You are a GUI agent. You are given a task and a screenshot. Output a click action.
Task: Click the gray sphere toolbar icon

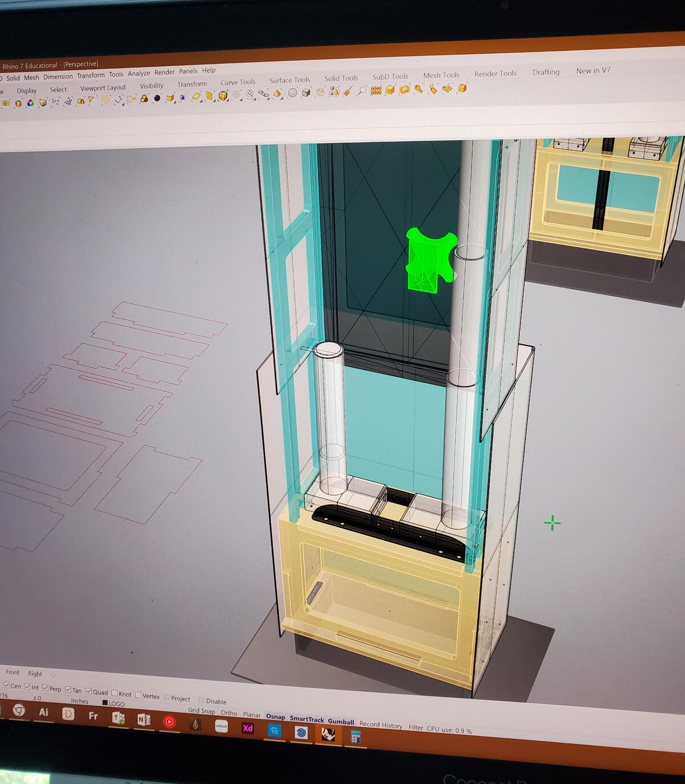tap(293, 92)
